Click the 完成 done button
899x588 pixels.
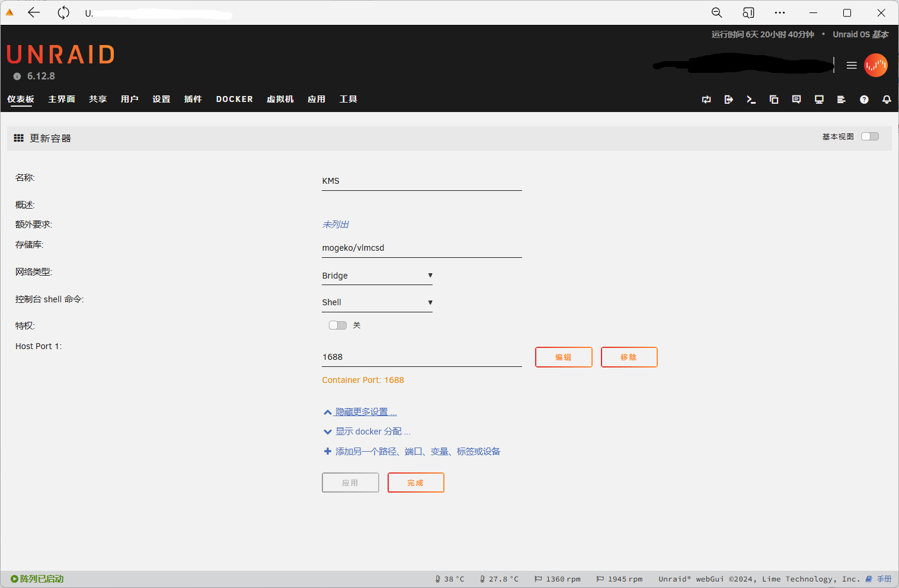(415, 483)
